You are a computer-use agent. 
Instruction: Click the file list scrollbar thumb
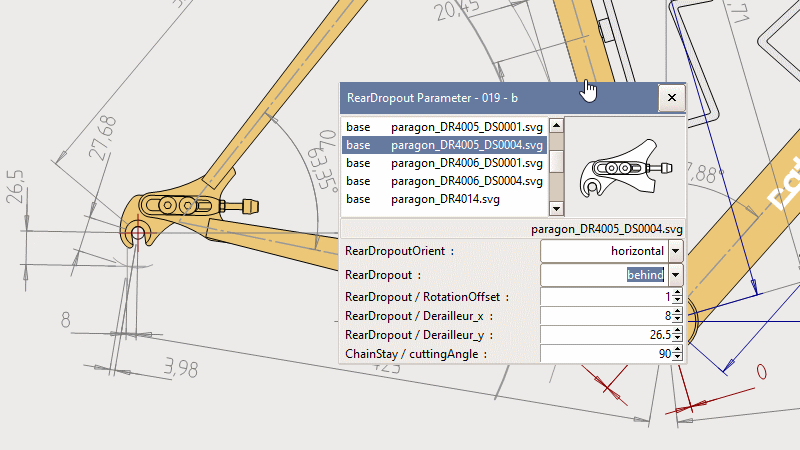tap(557, 160)
